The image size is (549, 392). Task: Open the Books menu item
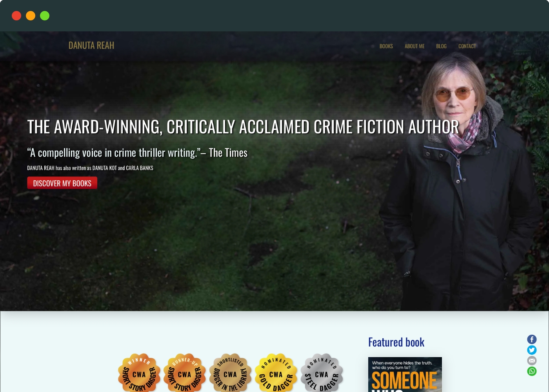click(x=386, y=46)
